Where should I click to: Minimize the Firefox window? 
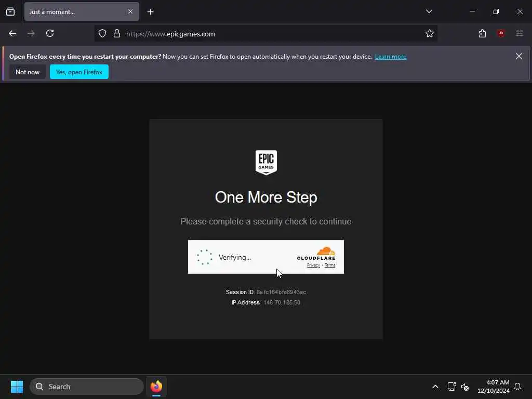coord(472,11)
